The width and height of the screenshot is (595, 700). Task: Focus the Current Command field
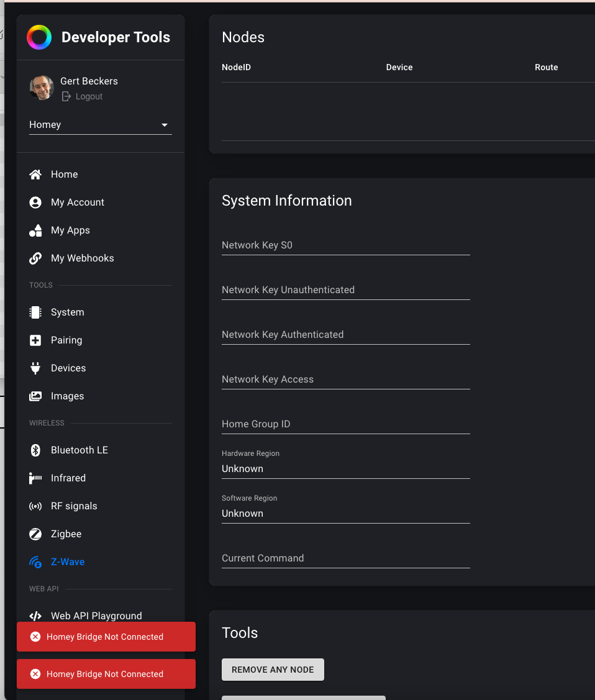[346, 558]
